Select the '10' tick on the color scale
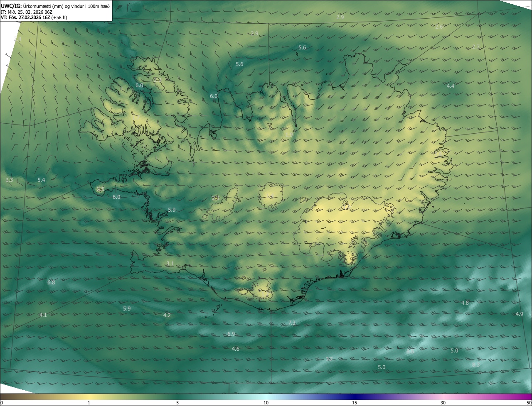 (x=266, y=403)
